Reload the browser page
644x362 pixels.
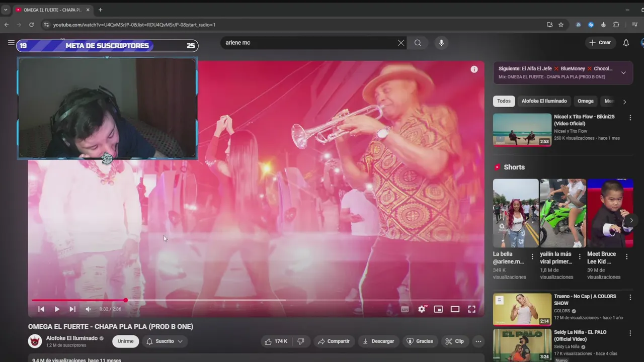pos(31,25)
